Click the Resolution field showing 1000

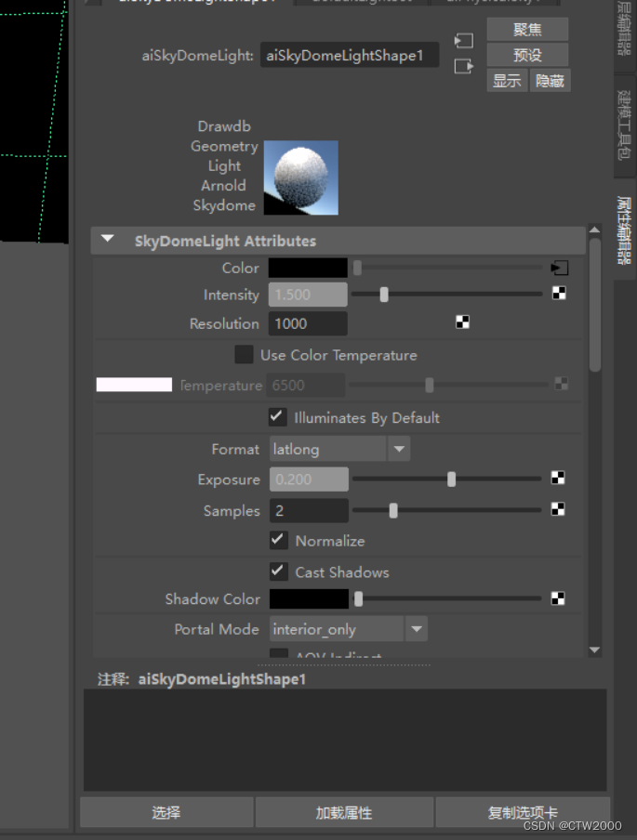[308, 323]
